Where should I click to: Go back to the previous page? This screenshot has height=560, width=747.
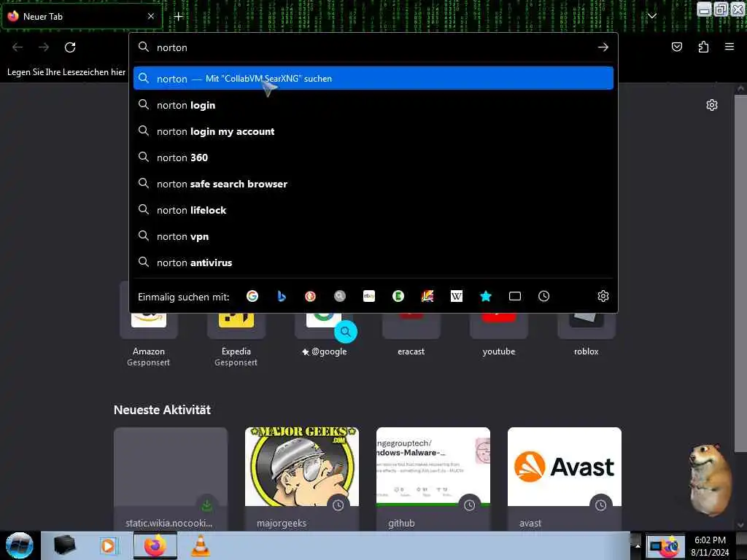click(18, 47)
